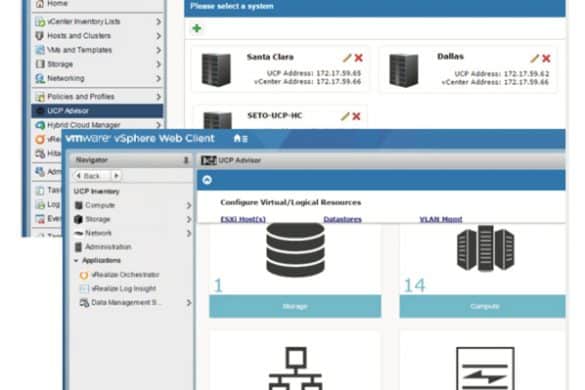Select the highlighted UCP Advisor menu entry
Screen dimensions: 585x390
[x=97, y=111]
